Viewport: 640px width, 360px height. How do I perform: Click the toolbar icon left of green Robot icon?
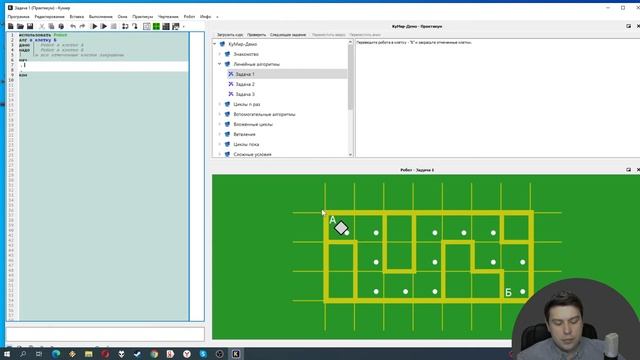click(147, 26)
